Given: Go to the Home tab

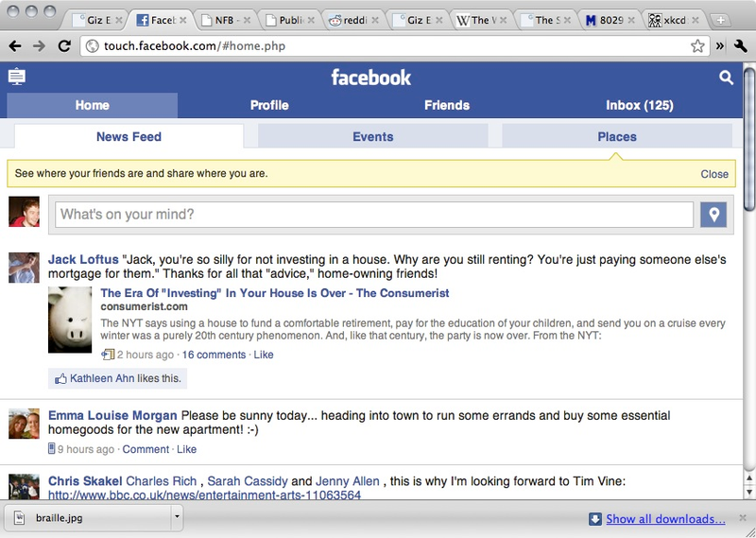Looking at the screenshot, I should pos(92,105).
